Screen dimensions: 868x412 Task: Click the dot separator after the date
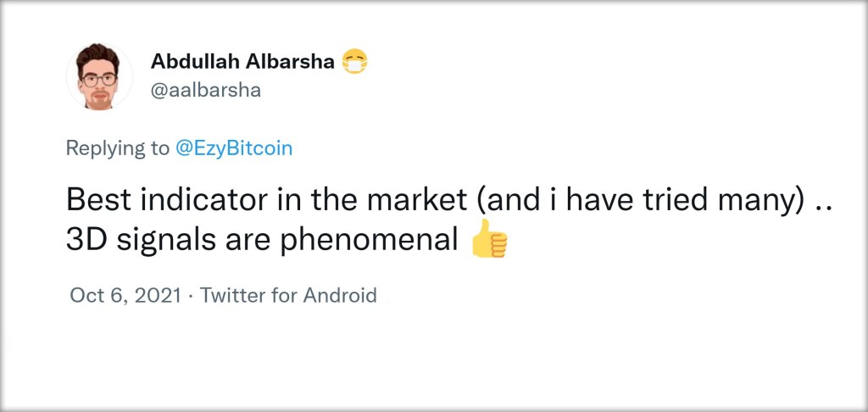point(191,296)
